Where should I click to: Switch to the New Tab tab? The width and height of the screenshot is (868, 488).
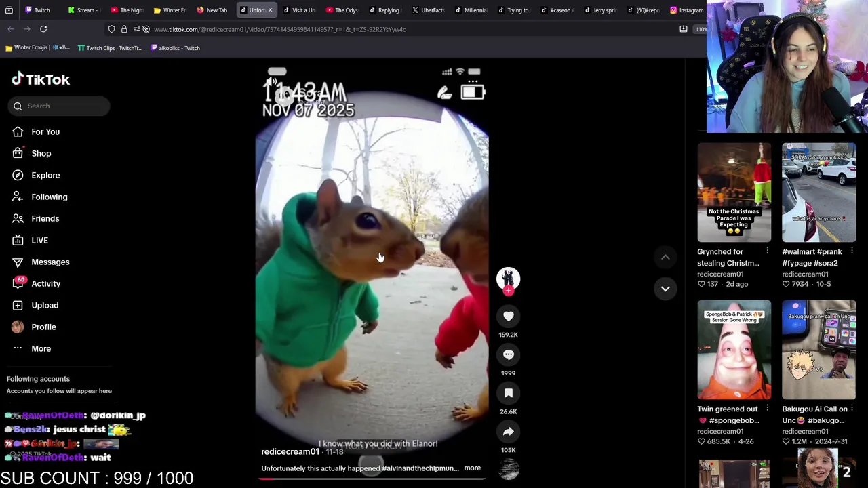pos(212,10)
